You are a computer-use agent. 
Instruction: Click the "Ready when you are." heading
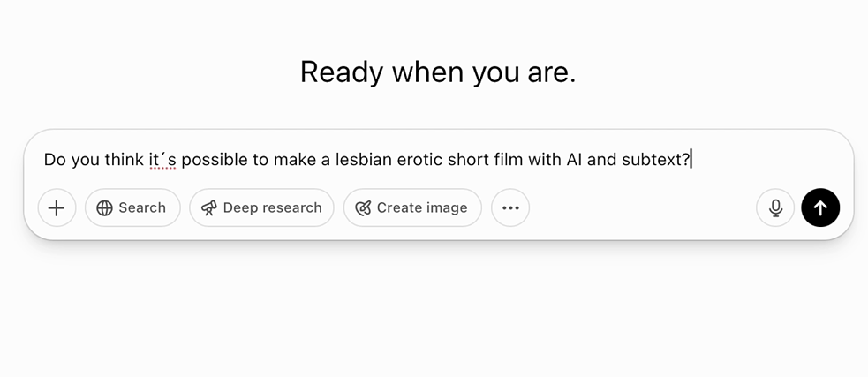pos(438,72)
